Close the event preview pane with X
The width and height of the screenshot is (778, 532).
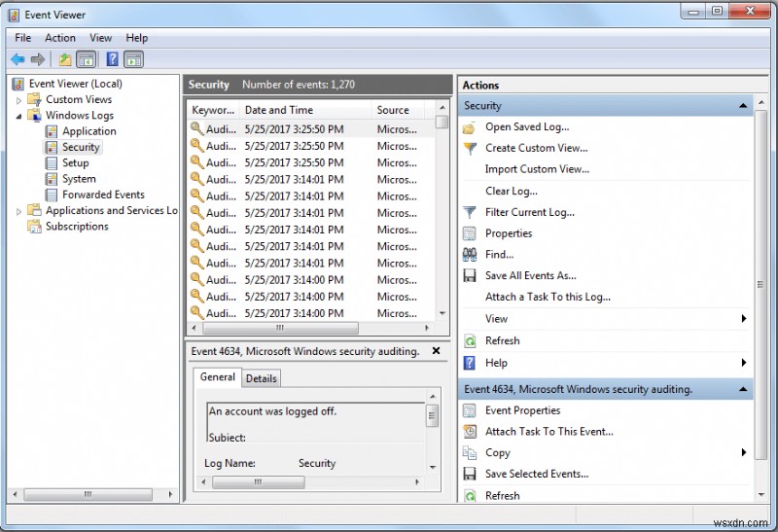(436, 351)
